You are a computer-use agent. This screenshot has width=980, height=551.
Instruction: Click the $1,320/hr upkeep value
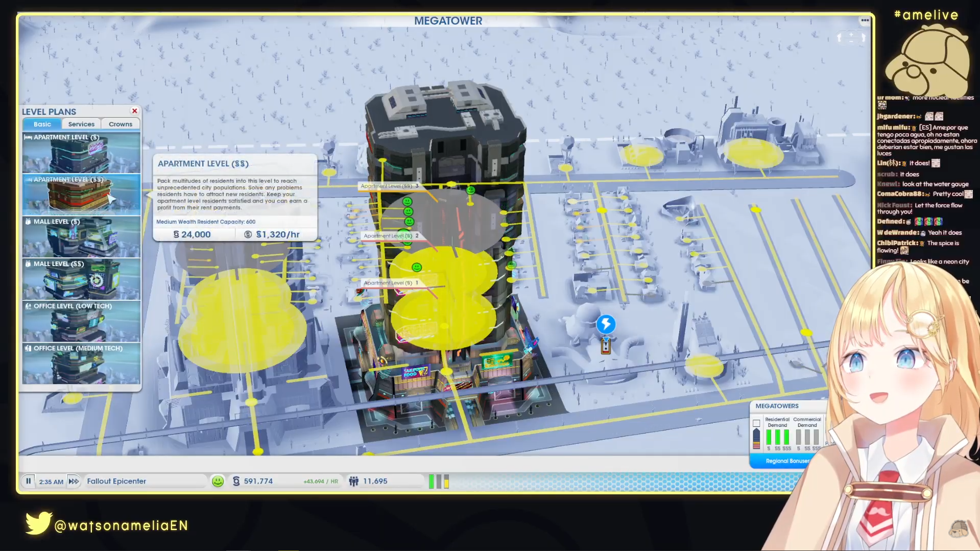[x=272, y=234]
